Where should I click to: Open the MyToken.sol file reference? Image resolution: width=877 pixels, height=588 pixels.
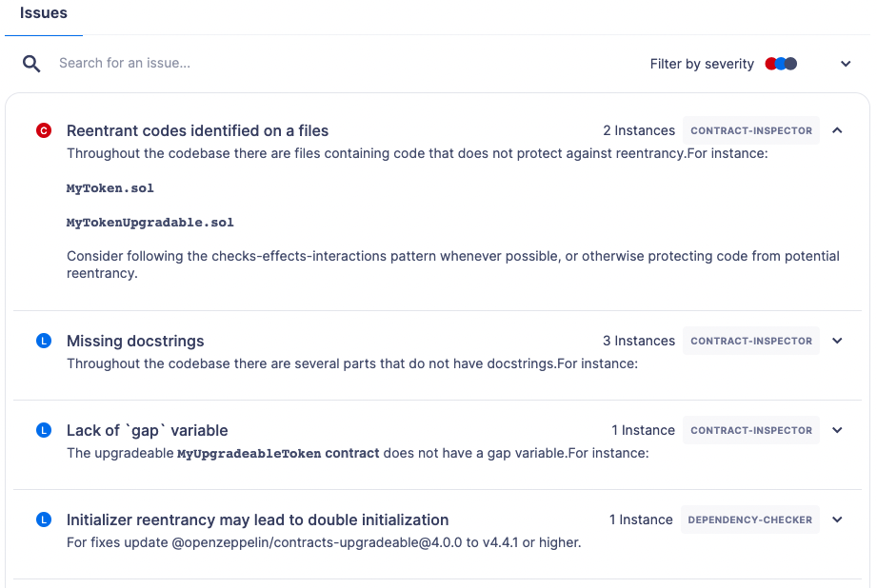click(110, 188)
